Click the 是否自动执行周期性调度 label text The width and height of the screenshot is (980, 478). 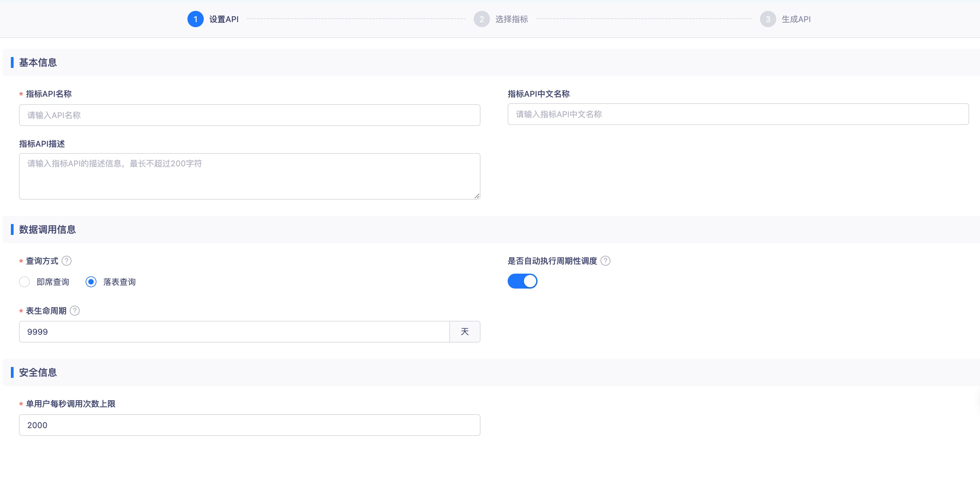pyautogui.click(x=552, y=261)
